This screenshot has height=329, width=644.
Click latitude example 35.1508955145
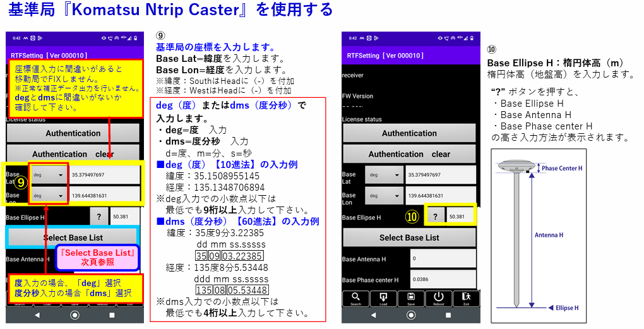click(227, 176)
